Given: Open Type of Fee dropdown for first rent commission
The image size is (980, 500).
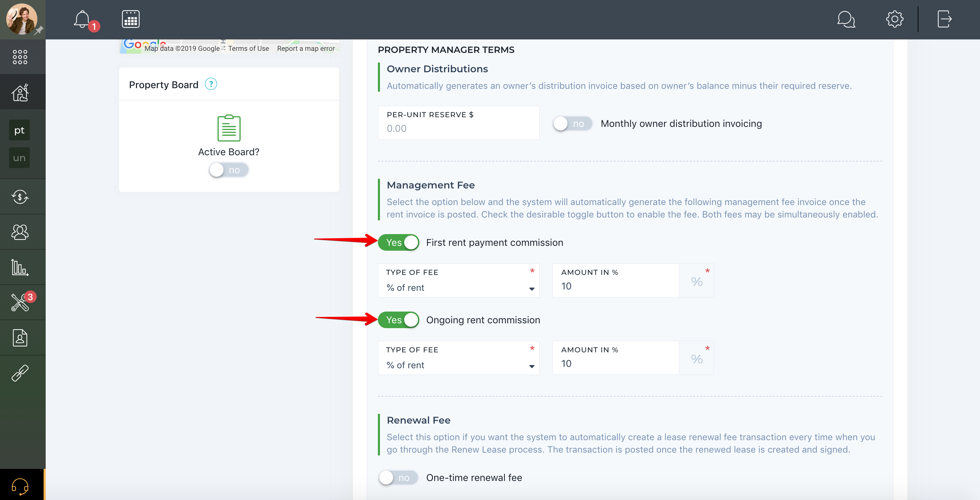Looking at the screenshot, I should pos(459,281).
